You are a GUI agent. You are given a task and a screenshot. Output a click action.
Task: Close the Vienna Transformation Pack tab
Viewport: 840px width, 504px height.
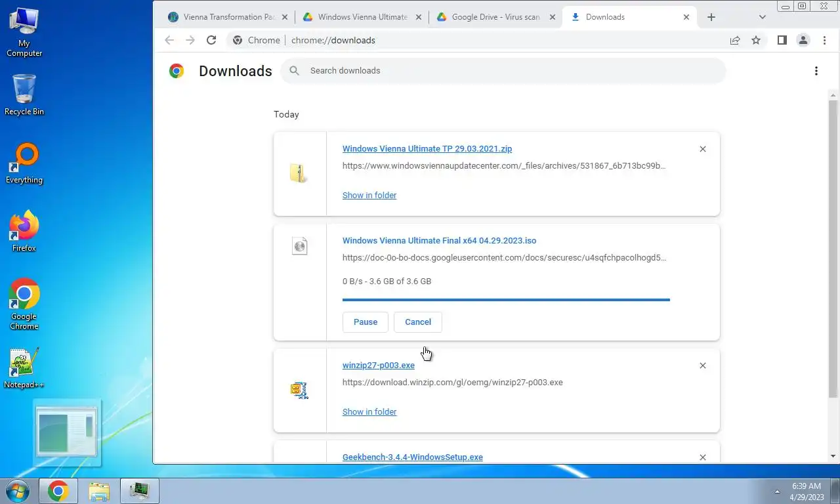tap(284, 17)
